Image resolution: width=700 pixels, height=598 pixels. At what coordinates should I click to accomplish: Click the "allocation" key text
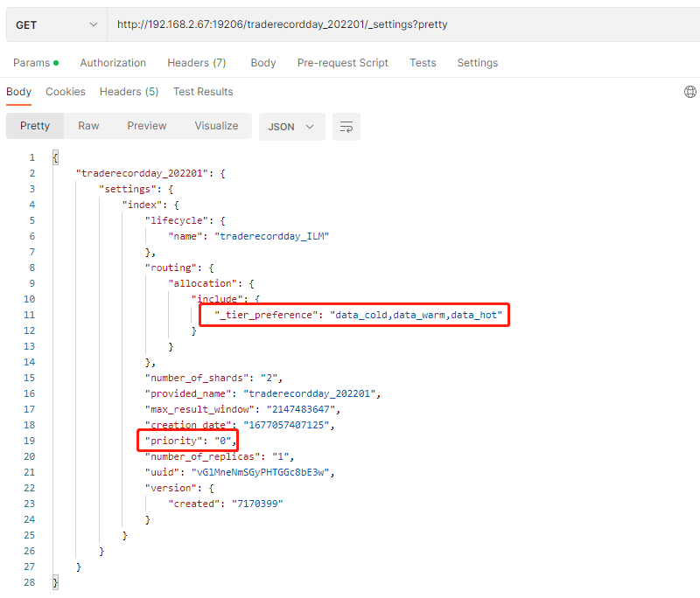click(x=203, y=283)
